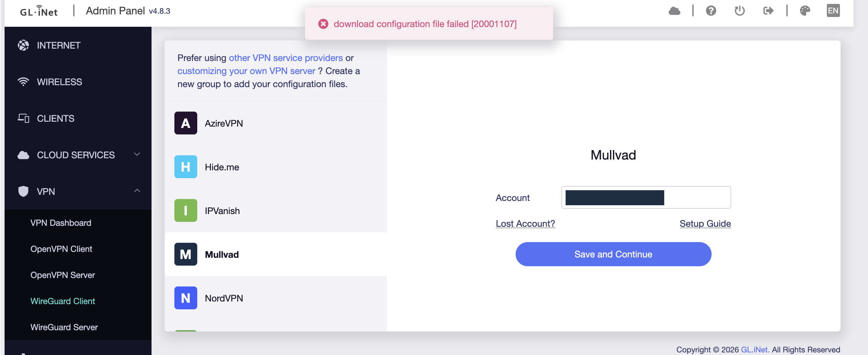868x355 pixels.
Task: Select the AzireVPN provider icon
Action: point(186,123)
